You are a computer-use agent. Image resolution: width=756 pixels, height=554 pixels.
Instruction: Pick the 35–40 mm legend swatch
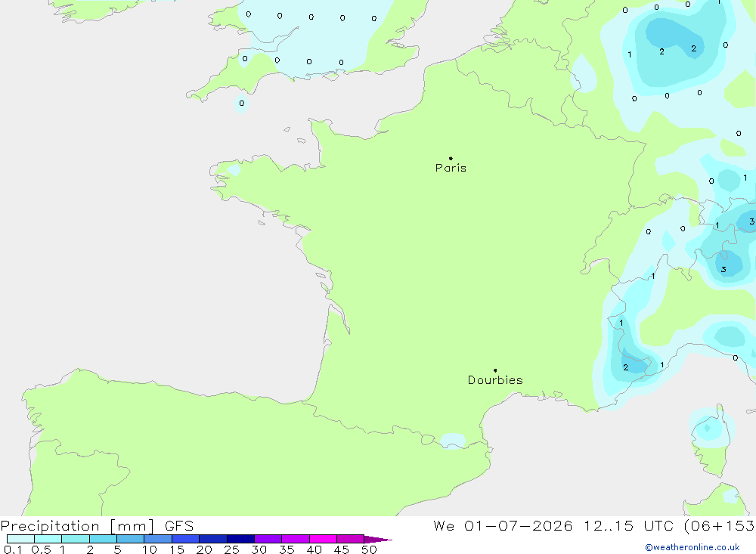click(296, 539)
